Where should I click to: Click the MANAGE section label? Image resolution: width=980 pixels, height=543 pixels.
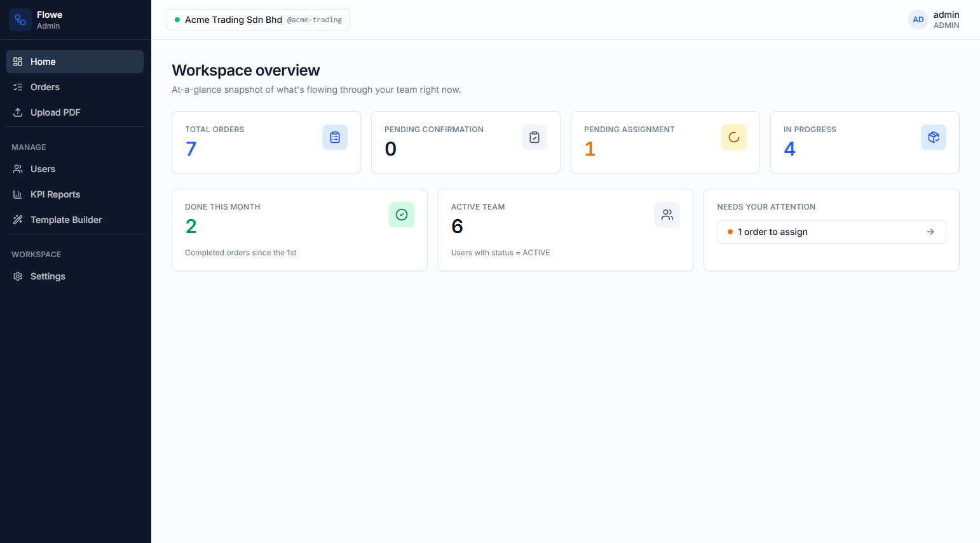[x=29, y=147]
